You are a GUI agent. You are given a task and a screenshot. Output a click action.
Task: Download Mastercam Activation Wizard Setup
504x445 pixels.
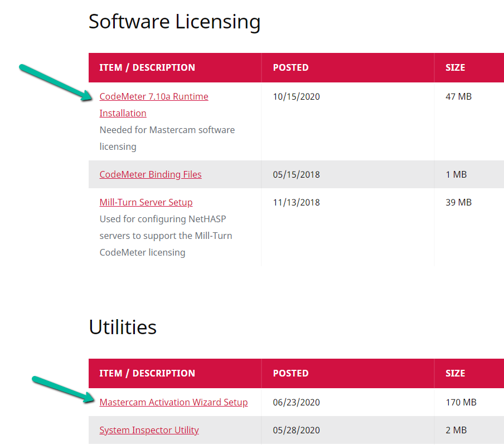173,402
